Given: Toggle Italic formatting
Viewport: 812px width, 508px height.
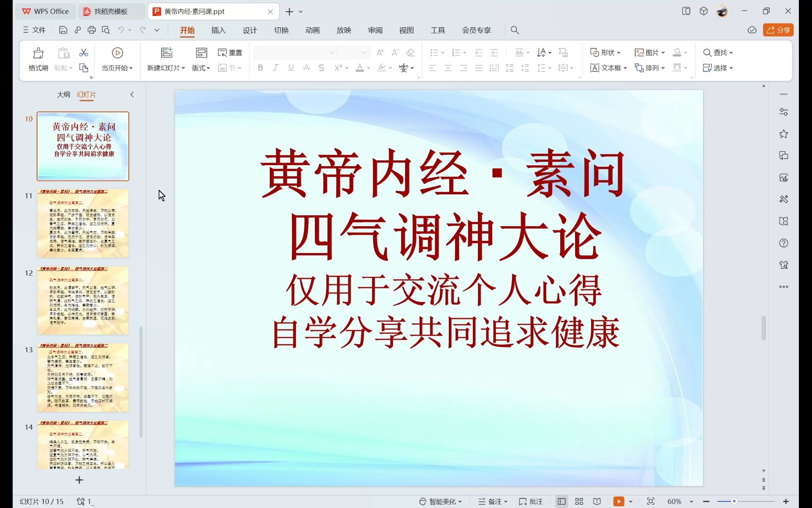Looking at the screenshot, I should 275,68.
